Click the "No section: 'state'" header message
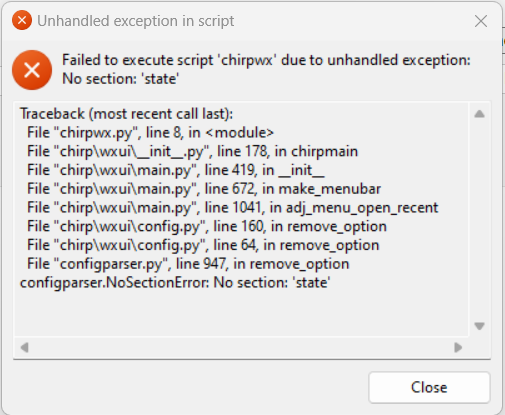Screen dimensions: 505x415 tap(121, 79)
